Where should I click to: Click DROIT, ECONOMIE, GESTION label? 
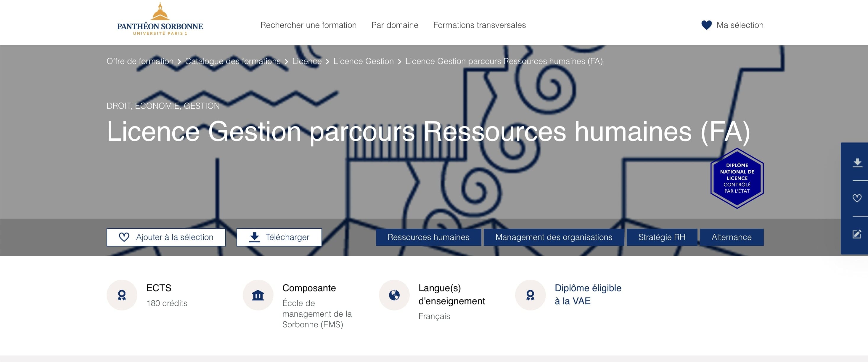[163, 106]
